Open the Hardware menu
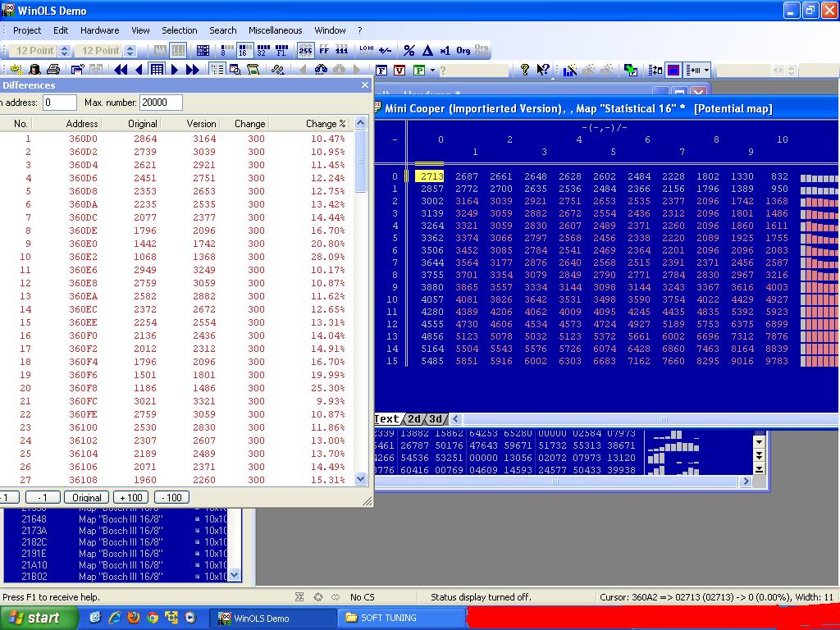 point(99,30)
